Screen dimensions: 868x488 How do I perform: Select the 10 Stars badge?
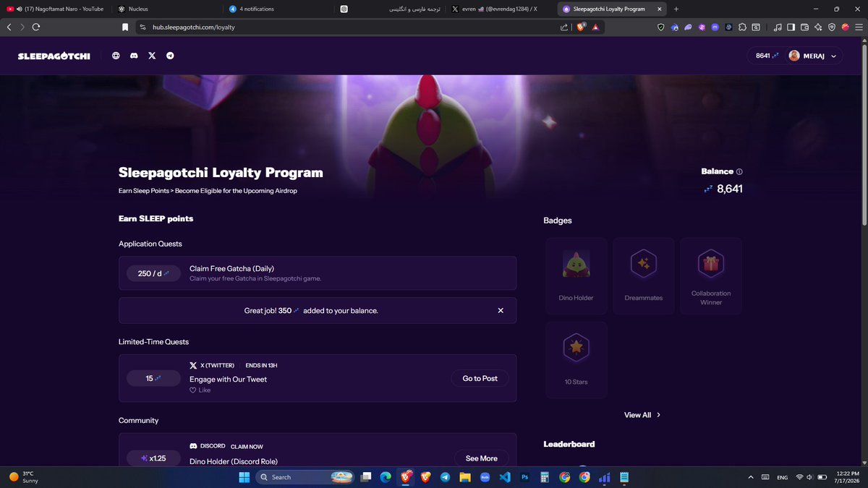(x=576, y=359)
